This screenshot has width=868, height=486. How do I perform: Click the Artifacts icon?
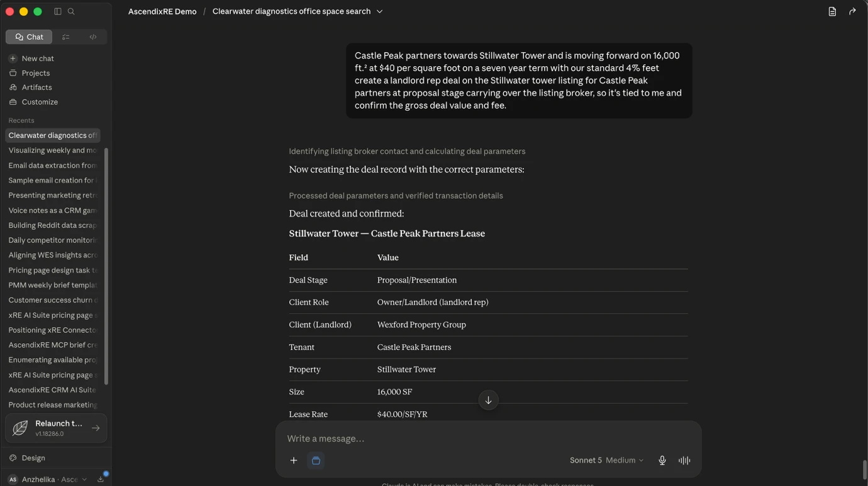pyautogui.click(x=13, y=88)
